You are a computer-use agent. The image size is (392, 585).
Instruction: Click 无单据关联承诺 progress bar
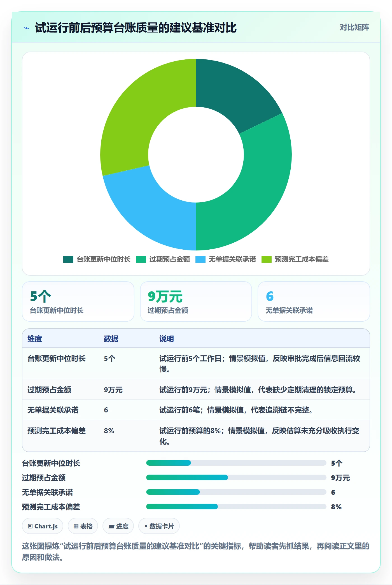click(236, 492)
